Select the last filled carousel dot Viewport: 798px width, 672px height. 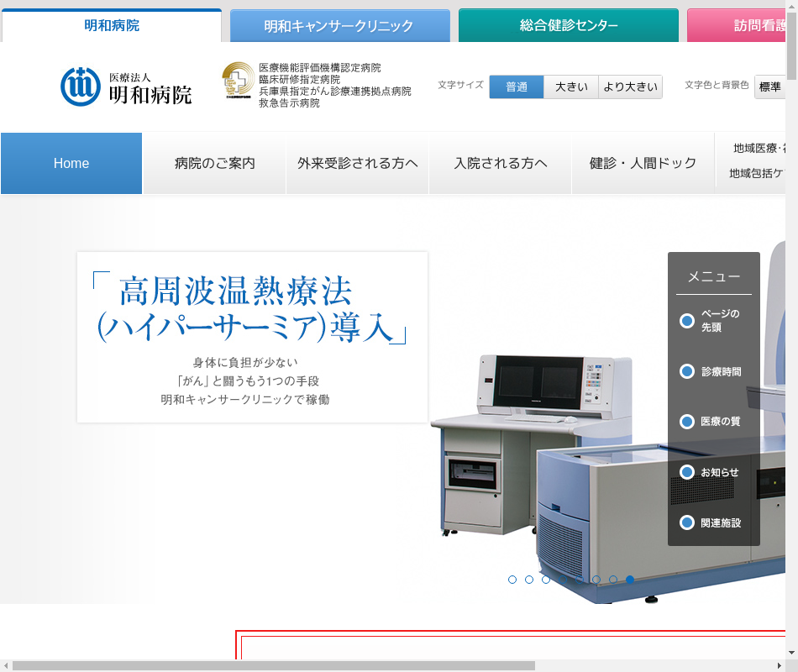[630, 580]
